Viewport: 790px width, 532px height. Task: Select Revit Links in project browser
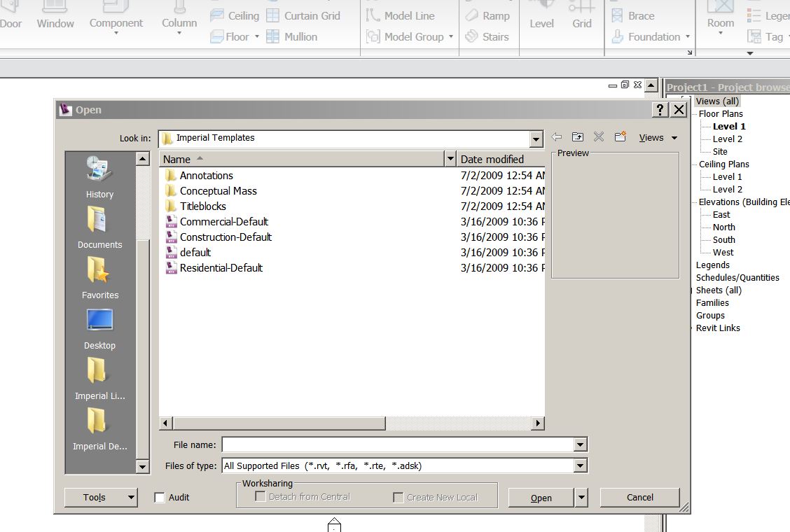tap(718, 328)
